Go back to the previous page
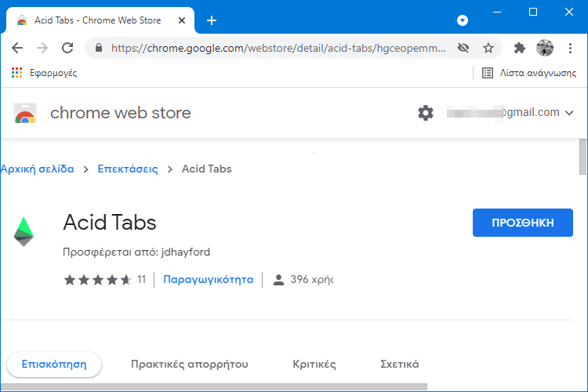Viewport: 588px width, 392px height. click(17, 48)
